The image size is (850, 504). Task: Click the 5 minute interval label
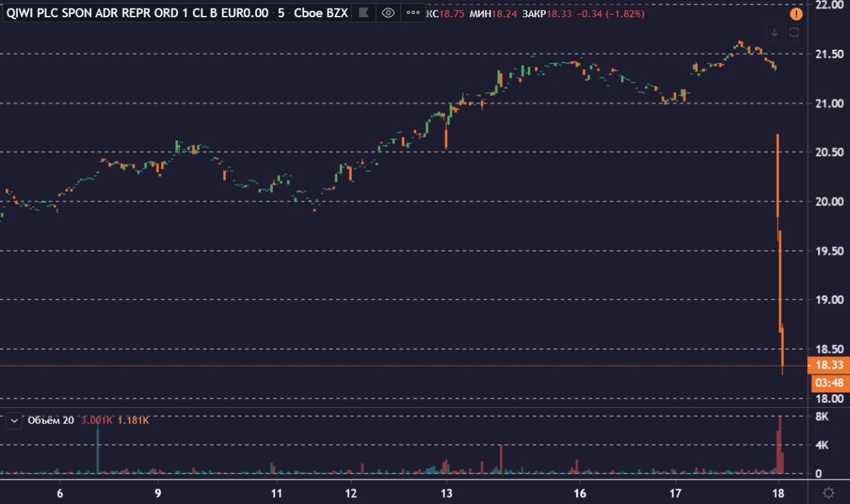281,13
